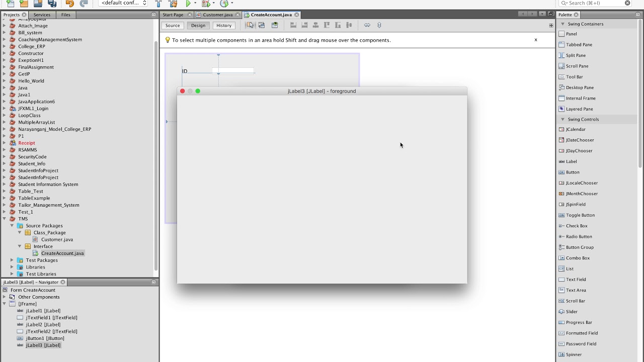This screenshot has height=362, width=644.
Task: Click the Change Vertical Resizability icon
Action: click(379, 25)
